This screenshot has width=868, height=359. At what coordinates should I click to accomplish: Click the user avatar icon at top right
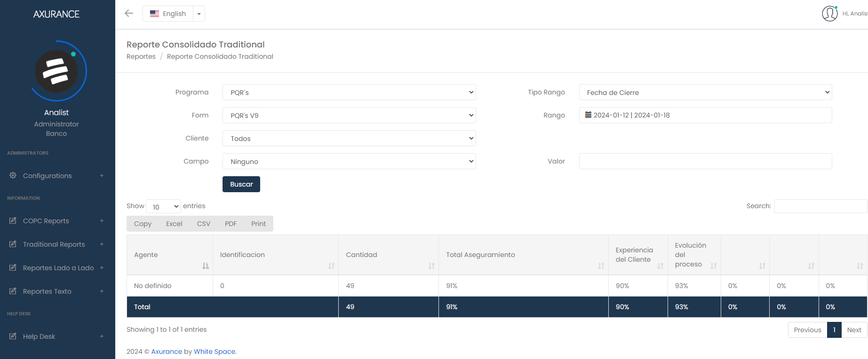tap(830, 14)
